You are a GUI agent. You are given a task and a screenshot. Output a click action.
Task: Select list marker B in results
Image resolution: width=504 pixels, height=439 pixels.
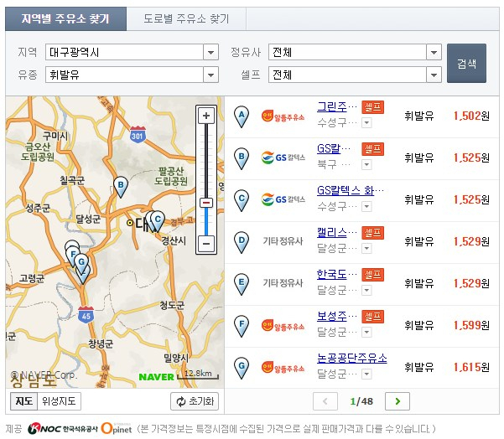[x=242, y=158]
